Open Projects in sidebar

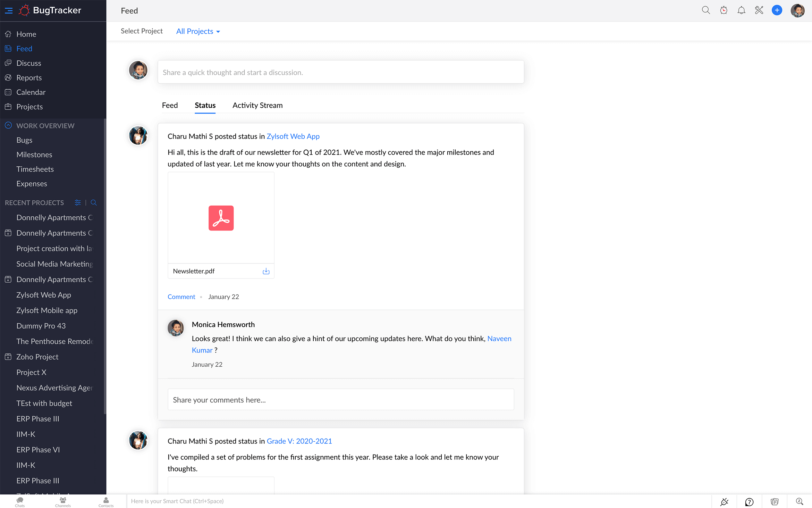tap(29, 107)
